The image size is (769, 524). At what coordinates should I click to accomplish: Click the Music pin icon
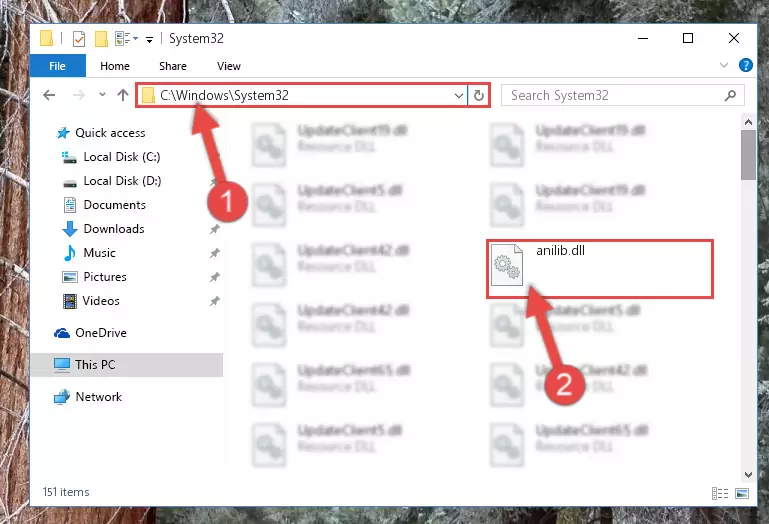[x=214, y=253]
